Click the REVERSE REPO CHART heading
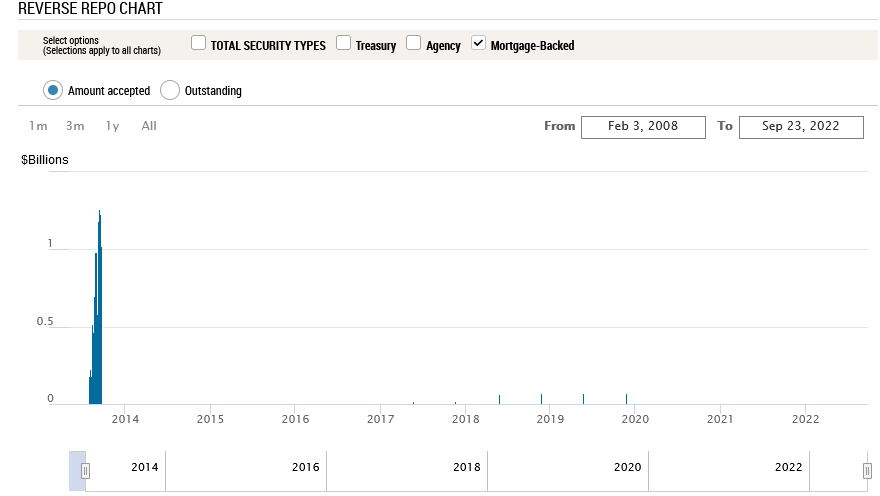 [x=90, y=8]
